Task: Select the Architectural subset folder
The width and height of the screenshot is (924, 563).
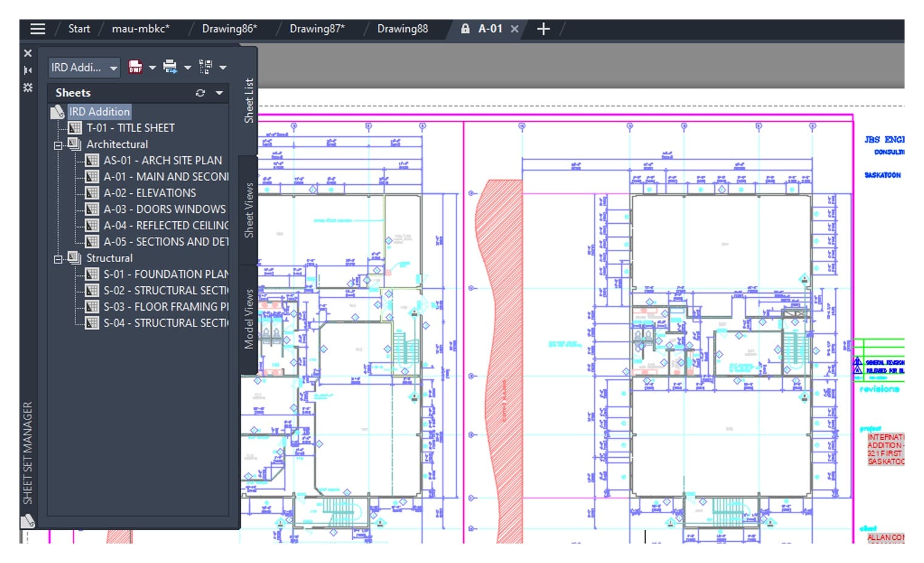Action: pyautogui.click(x=117, y=145)
